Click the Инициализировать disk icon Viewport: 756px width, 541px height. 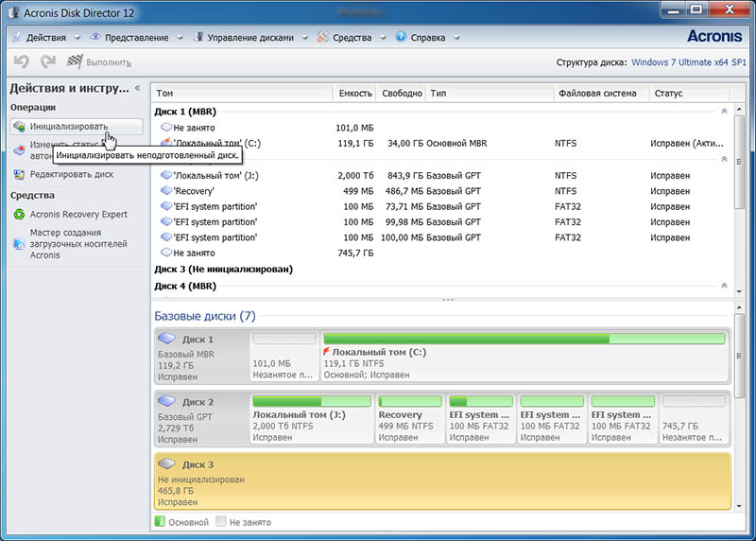(19, 127)
